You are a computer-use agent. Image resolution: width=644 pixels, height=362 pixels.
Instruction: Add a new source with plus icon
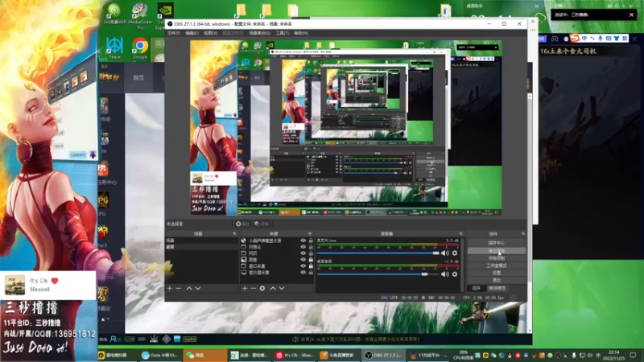pyautogui.click(x=245, y=288)
